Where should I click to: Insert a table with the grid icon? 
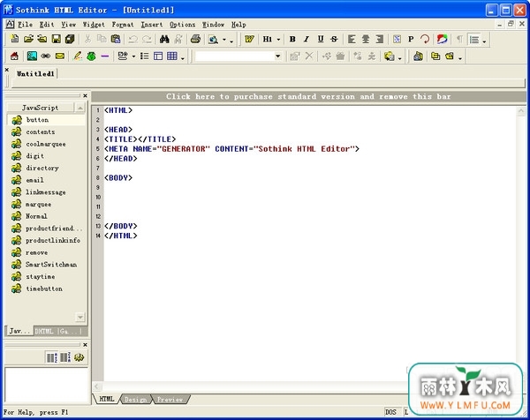pyautogui.click(x=172, y=56)
